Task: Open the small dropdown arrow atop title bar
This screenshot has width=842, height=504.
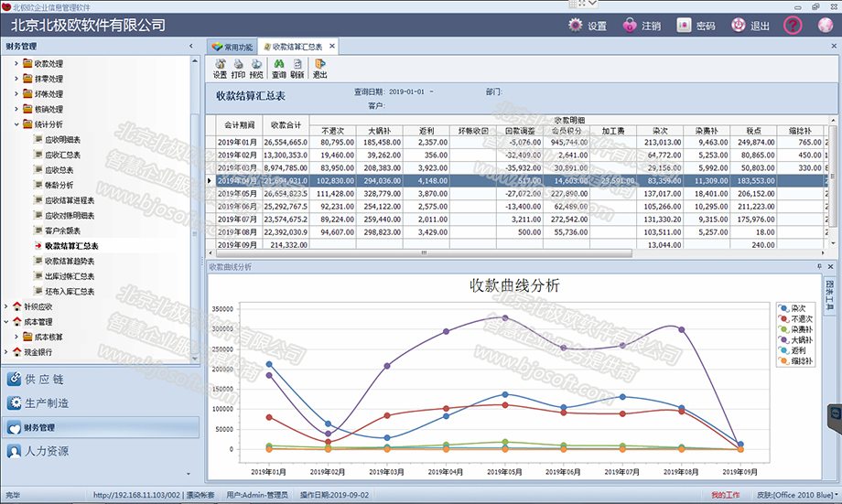Action: pyautogui.click(x=592, y=4)
